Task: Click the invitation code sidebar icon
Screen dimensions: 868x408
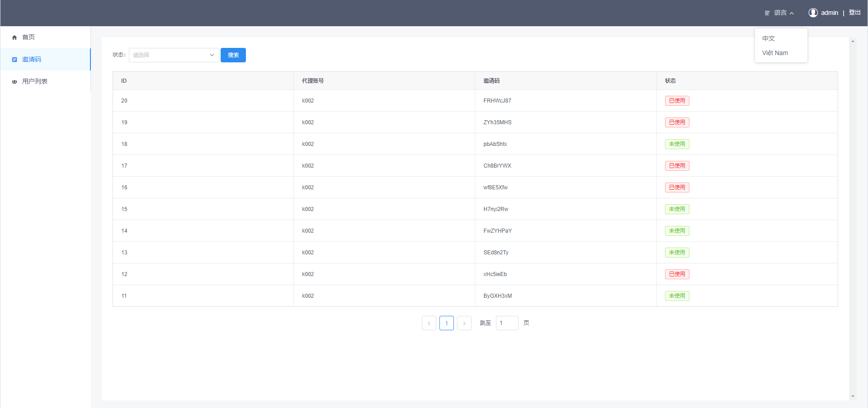Action: click(x=14, y=60)
